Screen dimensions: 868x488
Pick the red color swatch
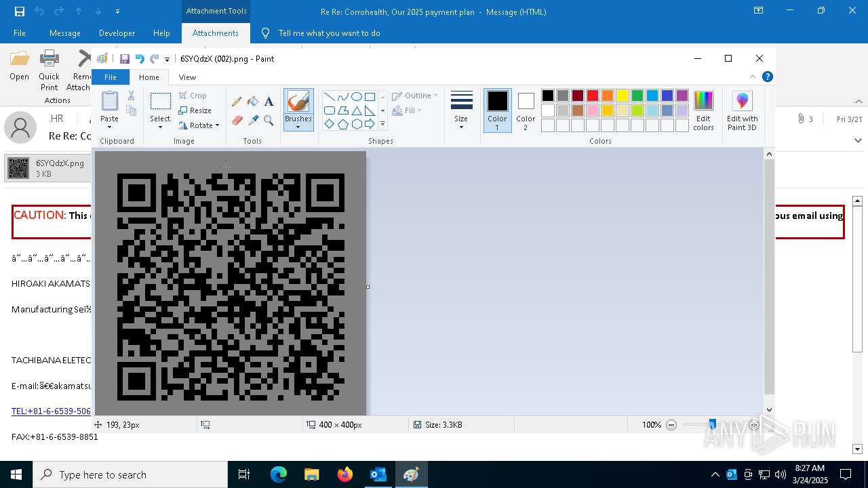(x=593, y=96)
